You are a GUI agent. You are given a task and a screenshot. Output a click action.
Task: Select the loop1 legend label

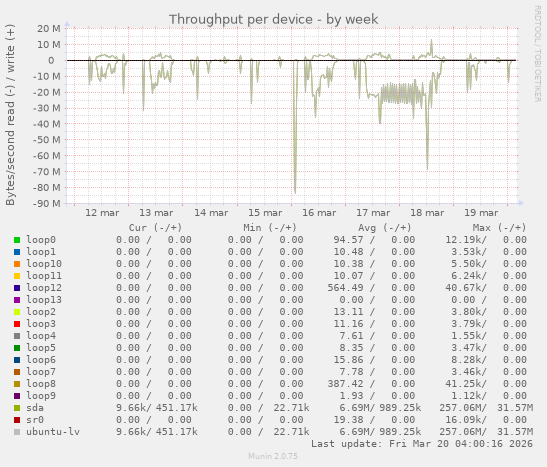tap(41, 252)
